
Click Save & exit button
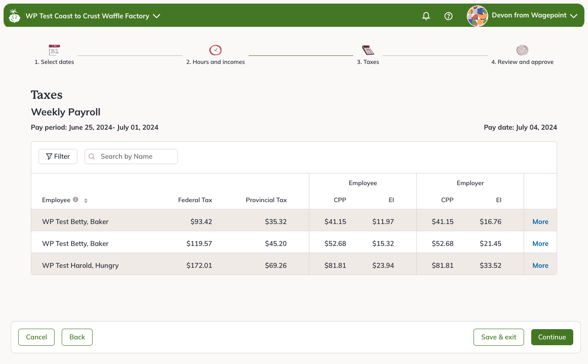pos(499,337)
